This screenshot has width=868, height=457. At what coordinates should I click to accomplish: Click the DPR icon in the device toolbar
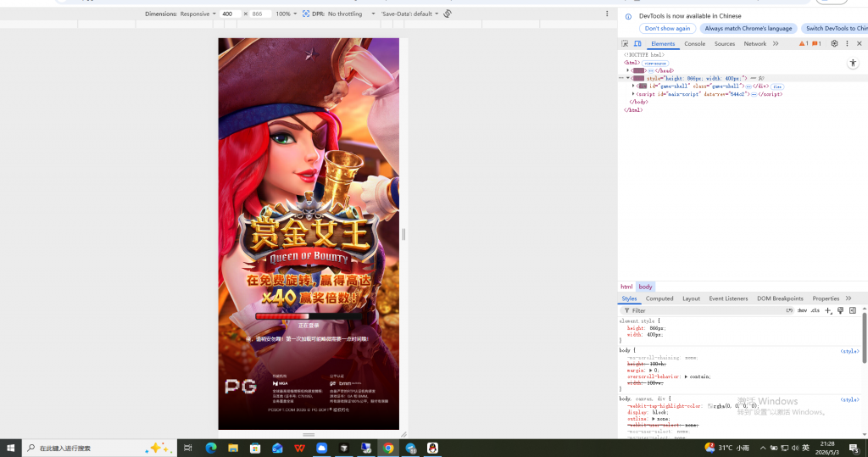coord(305,14)
